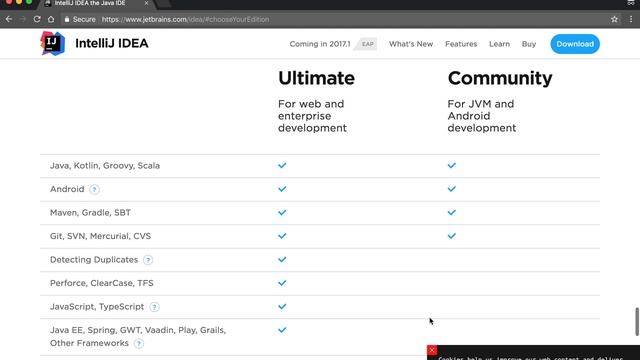The height and width of the screenshot is (360, 640).
Task: Click the IntelliJ IDEA logo icon
Action: (x=53, y=43)
